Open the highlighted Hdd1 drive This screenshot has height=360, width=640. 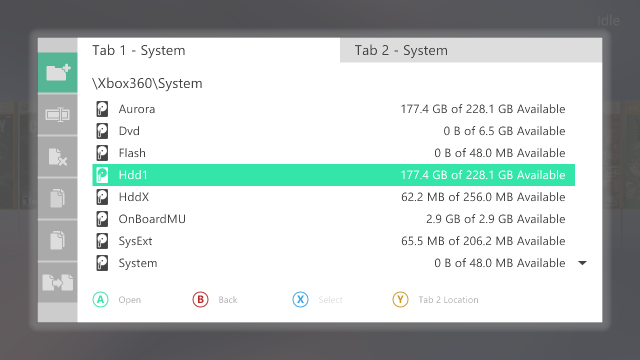tap(333, 175)
